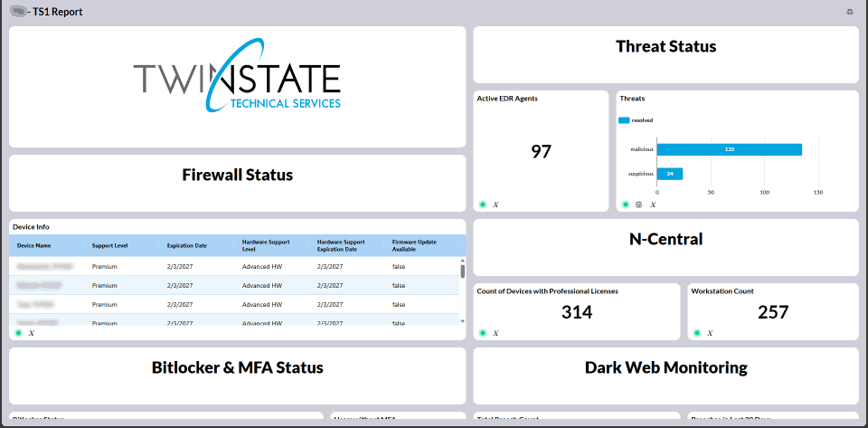
Task: Click X formula icon in Professional Licenses widget
Action: (495, 333)
